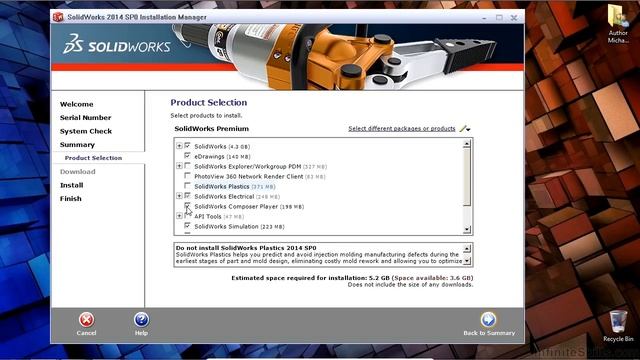Expand the SolidWorks product tree node
640x360 pixels.
tap(179, 146)
